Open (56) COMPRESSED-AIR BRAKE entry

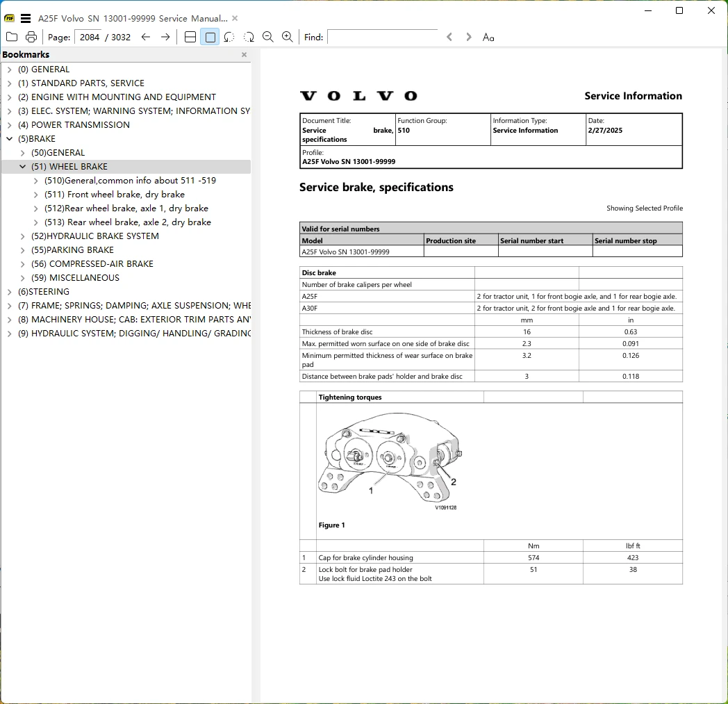click(92, 264)
